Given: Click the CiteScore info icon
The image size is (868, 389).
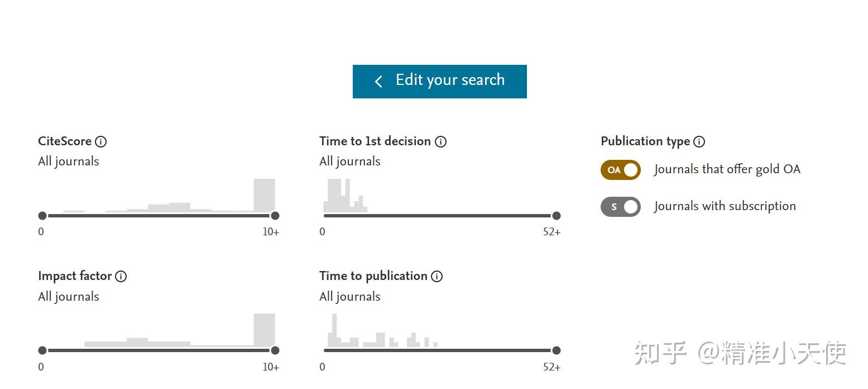Looking at the screenshot, I should click(x=100, y=141).
